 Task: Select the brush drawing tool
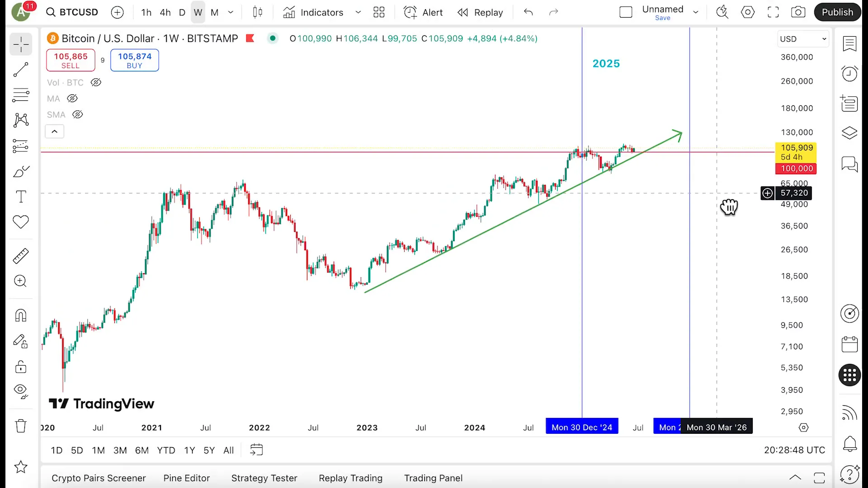click(21, 172)
